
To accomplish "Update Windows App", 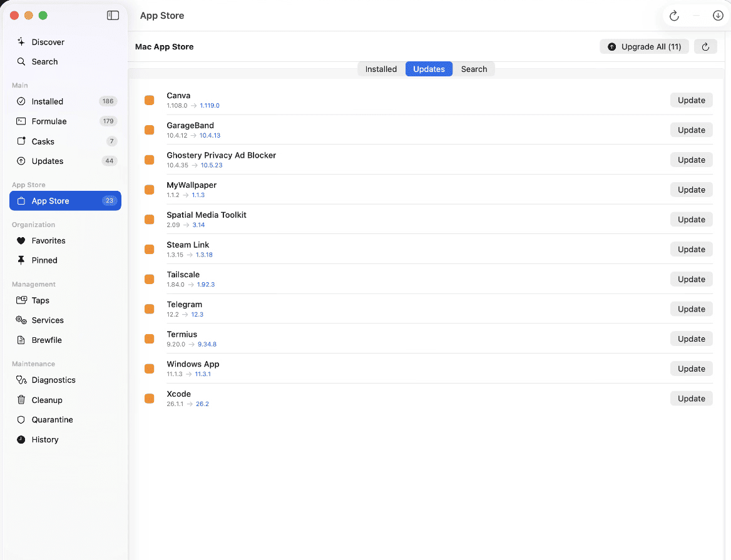I will pos(692,369).
